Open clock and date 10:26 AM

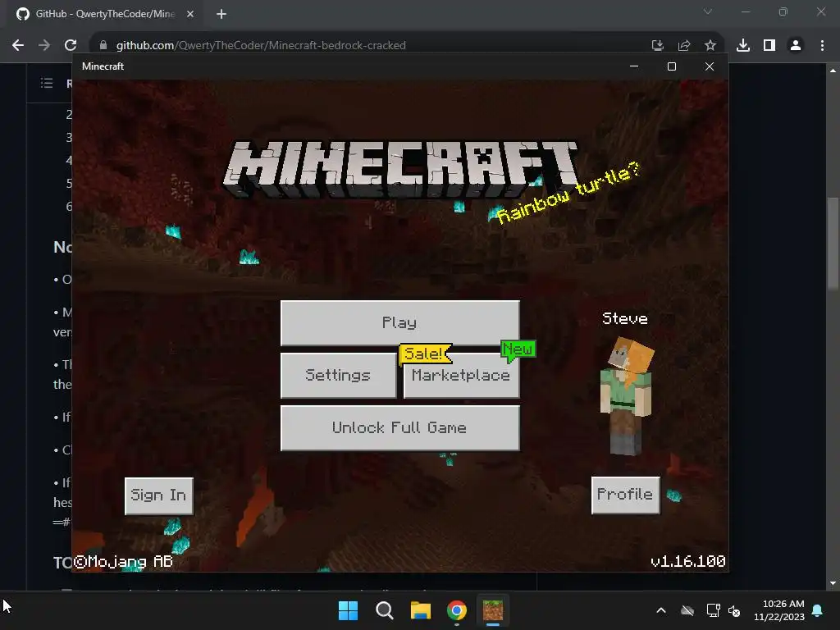(779, 610)
